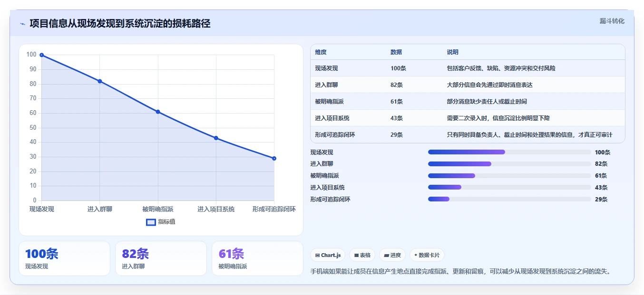Click the chart data point at 被明确指派 (61)
This screenshot has height=295, width=644.
coord(158,112)
